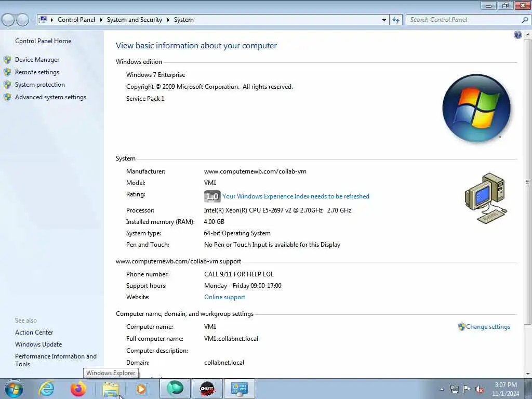Launch Internet Explorer from the taskbar

(46, 389)
